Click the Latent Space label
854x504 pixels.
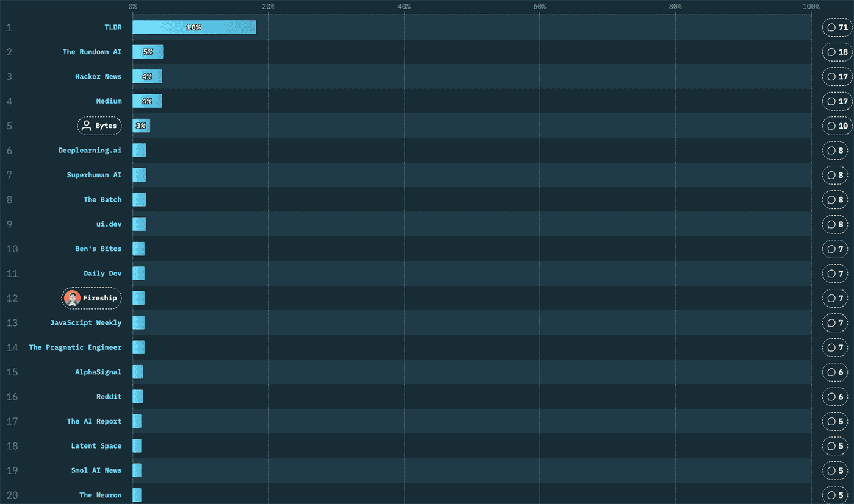pos(96,446)
